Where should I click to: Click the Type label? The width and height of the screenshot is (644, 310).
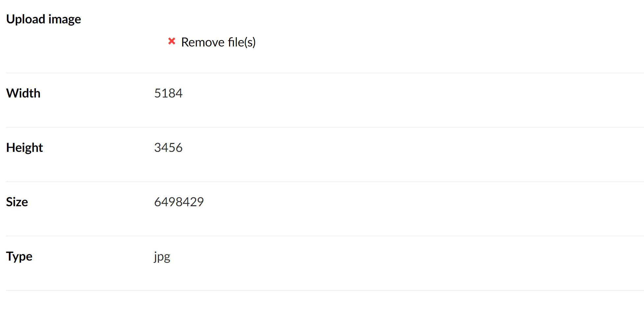pyautogui.click(x=19, y=256)
